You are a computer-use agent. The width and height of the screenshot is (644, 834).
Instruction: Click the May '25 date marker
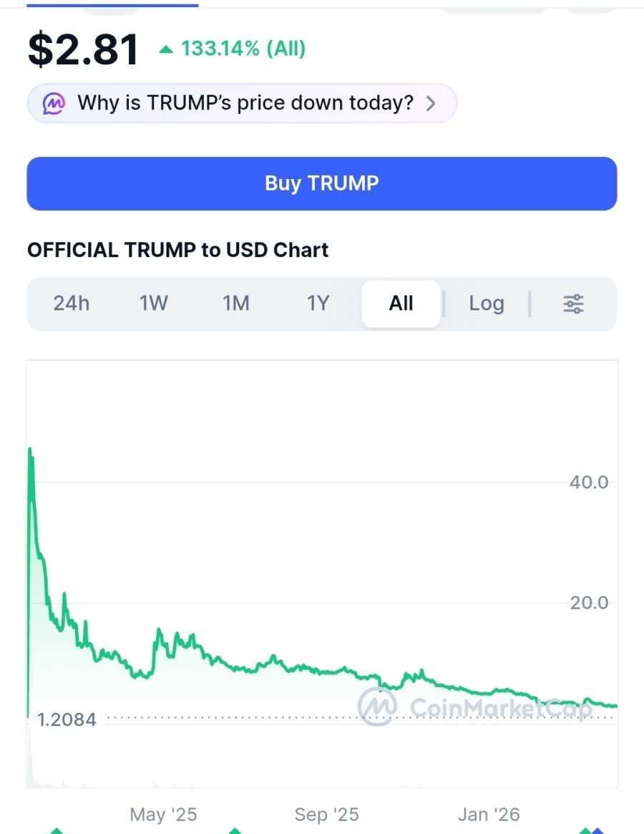pyautogui.click(x=163, y=814)
